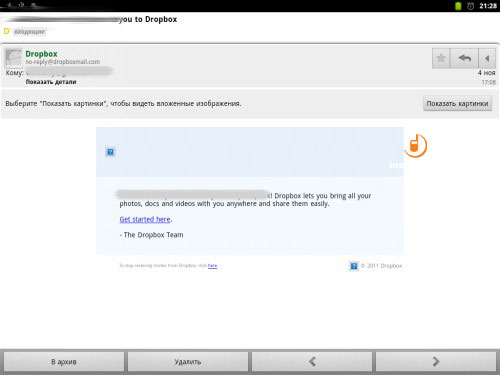Open the "Get started here" link

[x=145, y=219]
